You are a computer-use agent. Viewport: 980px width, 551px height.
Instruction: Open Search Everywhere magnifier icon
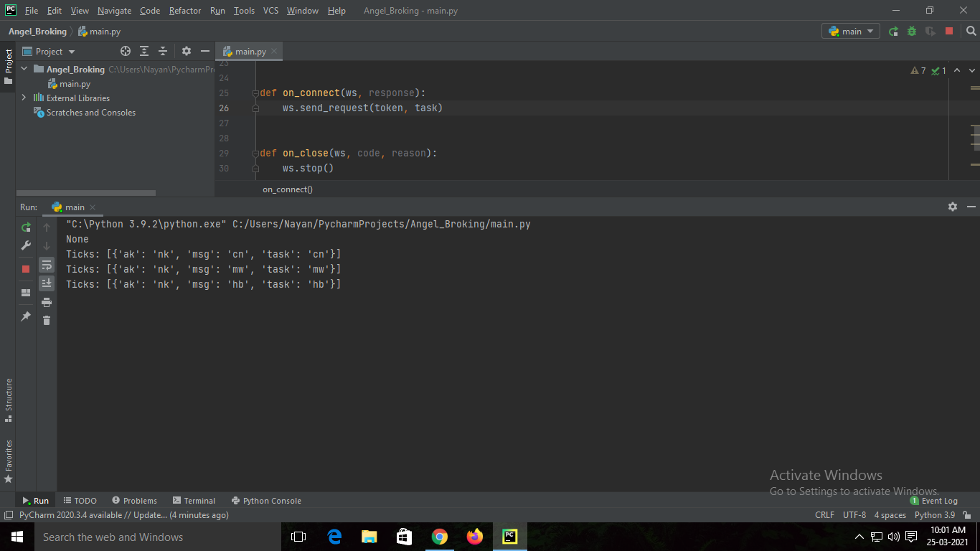971,31
